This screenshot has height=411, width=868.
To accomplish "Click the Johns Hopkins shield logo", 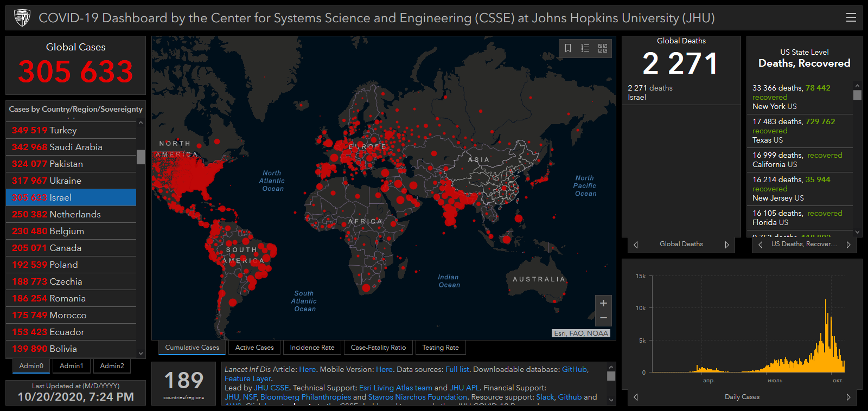I will point(22,18).
